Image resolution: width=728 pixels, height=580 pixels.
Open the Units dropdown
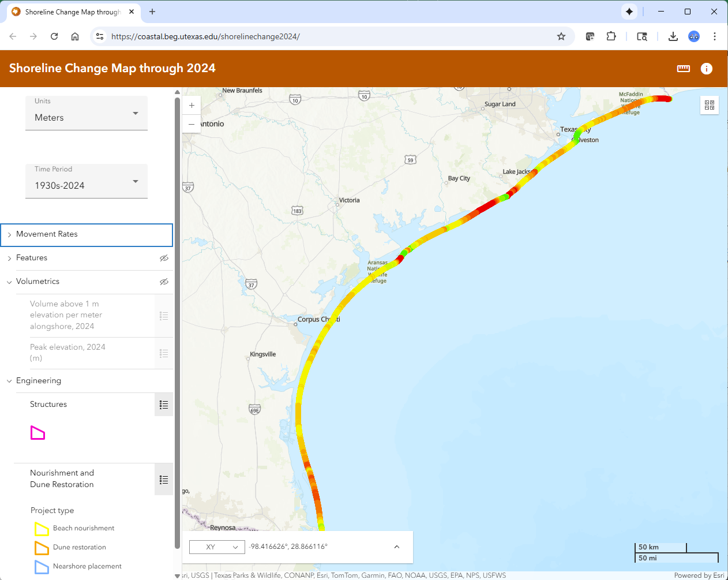[135, 113]
